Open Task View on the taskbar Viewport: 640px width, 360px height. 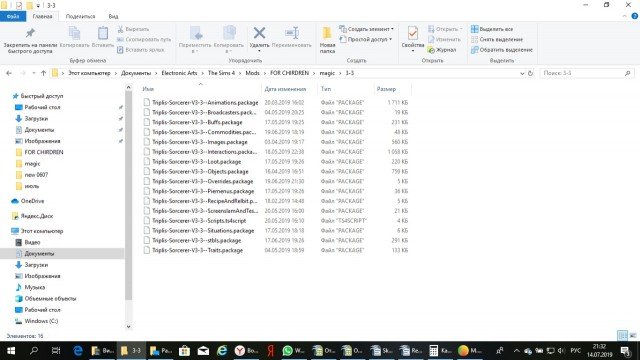[x=56, y=351]
